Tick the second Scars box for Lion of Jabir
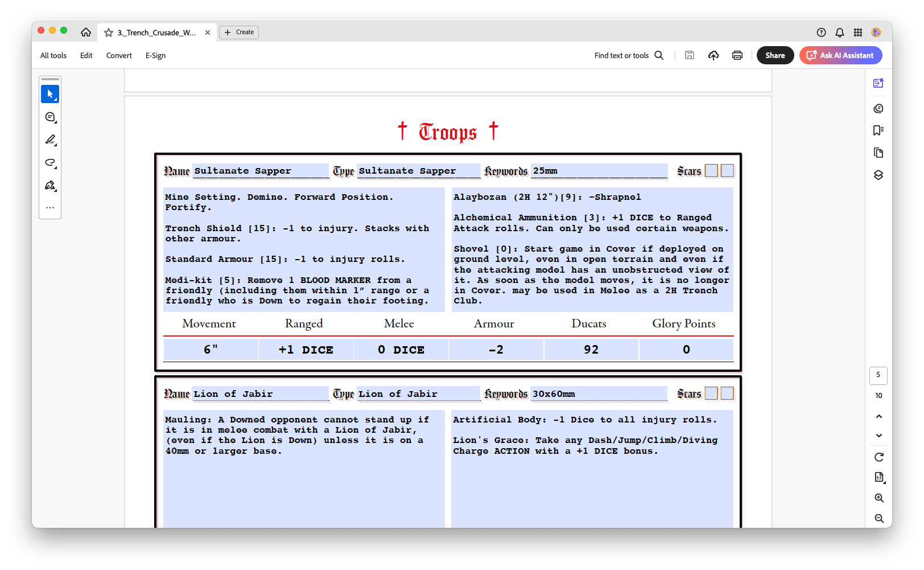 [727, 393]
